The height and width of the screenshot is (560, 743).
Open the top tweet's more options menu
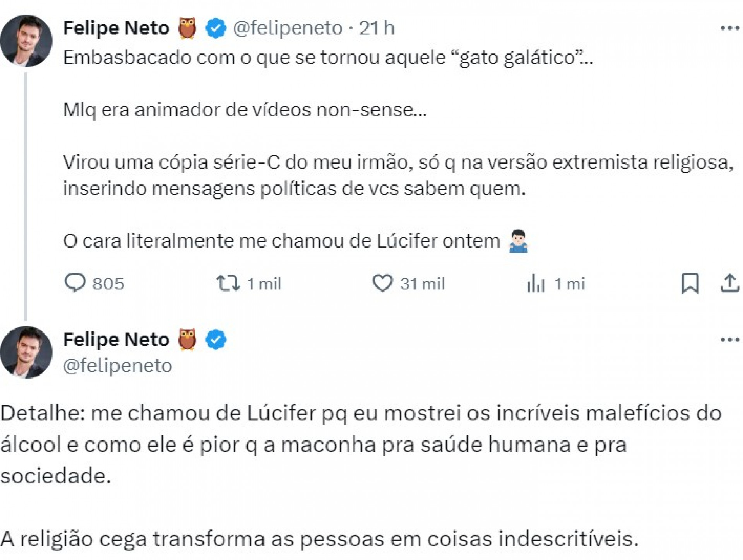pyautogui.click(x=729, y=27)
